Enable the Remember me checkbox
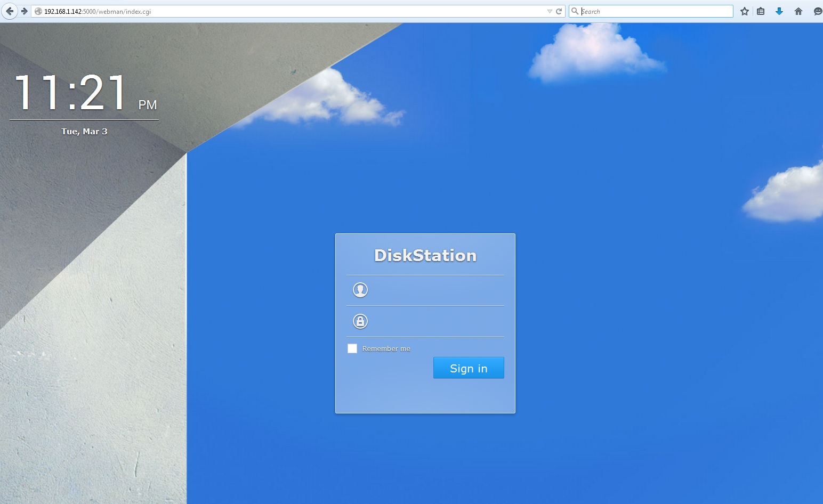 352,348
